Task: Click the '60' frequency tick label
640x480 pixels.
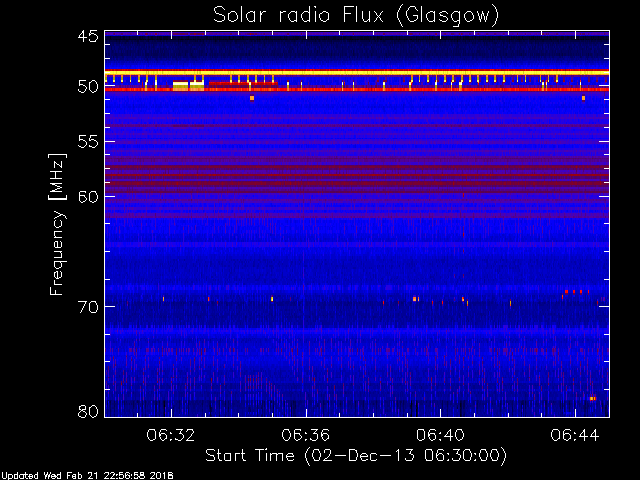Action: (88, 197)
